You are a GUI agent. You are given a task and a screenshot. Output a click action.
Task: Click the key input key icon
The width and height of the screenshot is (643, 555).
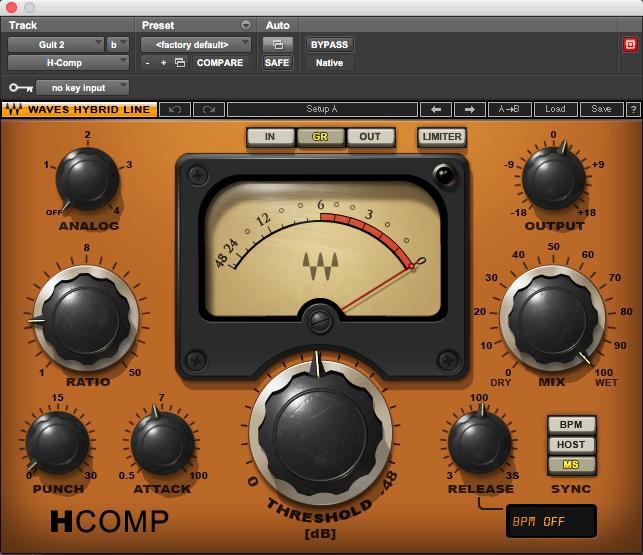coord(21,88)
